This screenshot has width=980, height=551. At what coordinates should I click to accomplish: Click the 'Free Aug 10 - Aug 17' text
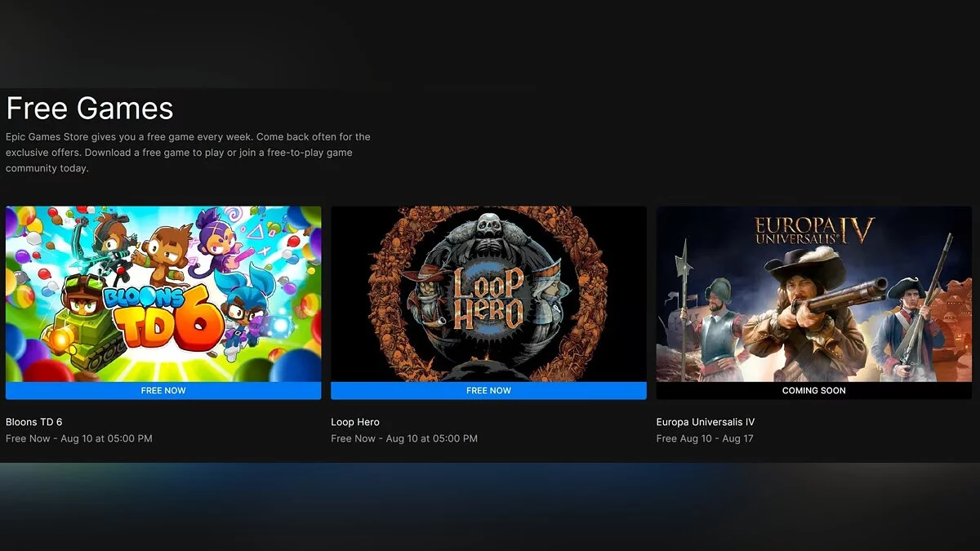[x=705, y=438]
